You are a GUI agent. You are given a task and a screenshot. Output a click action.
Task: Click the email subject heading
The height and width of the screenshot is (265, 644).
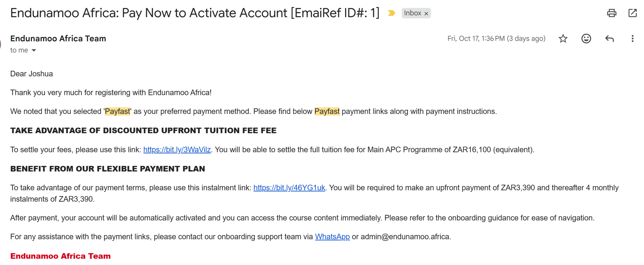[x=195, y=13]
